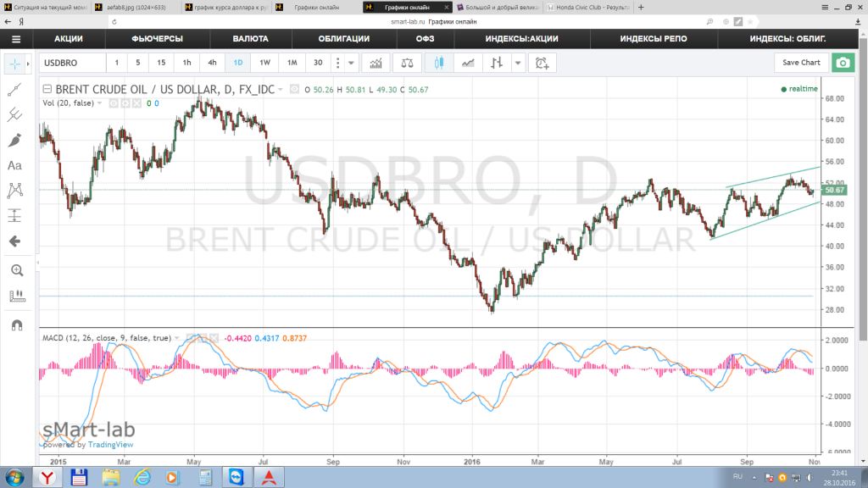Image resolution: width=868 pixels, height=488 pixels.
Task: Expand the MACD indicator options arrow
Action: (x=177, y=338)
